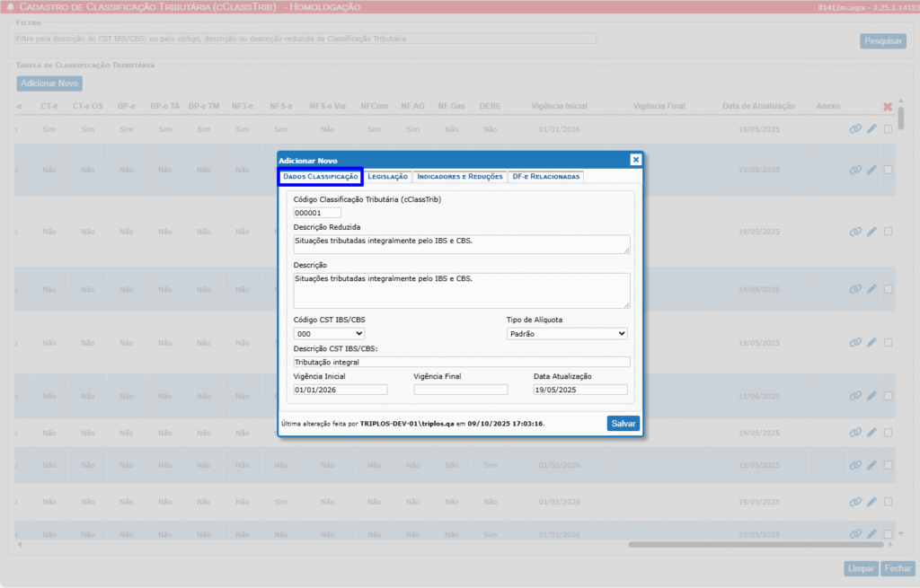Expand the Tipo de Alíquota dropdown
Viewport: 920px width, 588px height.
(566, 334)
